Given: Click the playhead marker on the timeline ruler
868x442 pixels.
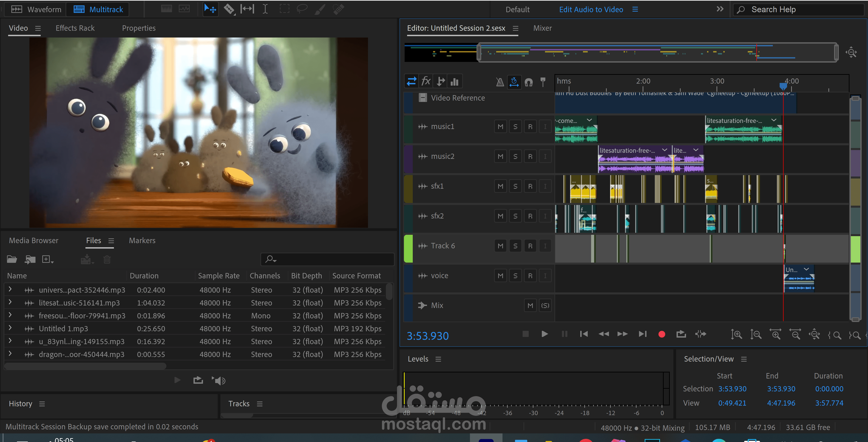Looking at the screenshot, I should [783, 86].
